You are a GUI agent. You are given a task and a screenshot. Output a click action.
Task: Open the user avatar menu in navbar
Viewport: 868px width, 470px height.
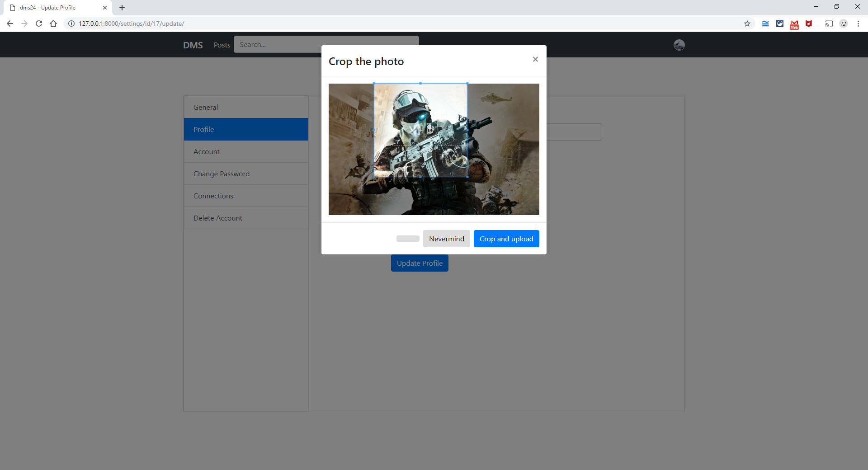pyautogui.click(x=679, y=45)
